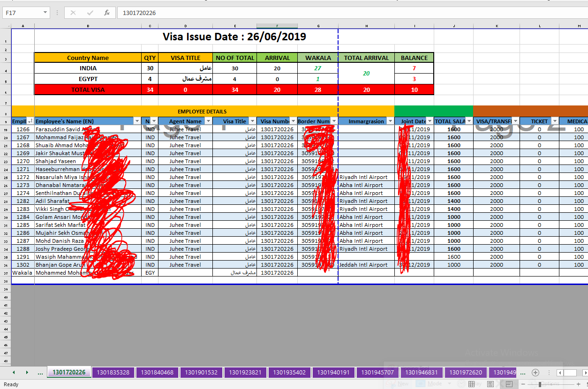Screen dimensions: 588x389
Task: Click Jeddah Intl Airport cell
Action: pyautogui.click(x=366, y=265)
